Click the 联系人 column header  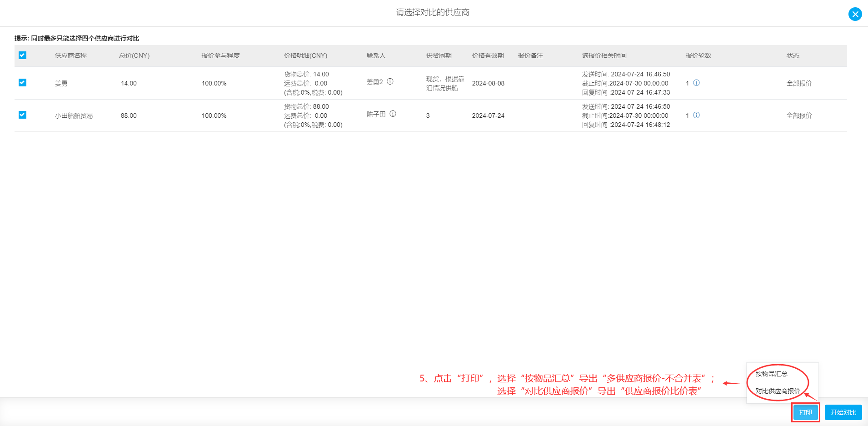pos(376,55)
